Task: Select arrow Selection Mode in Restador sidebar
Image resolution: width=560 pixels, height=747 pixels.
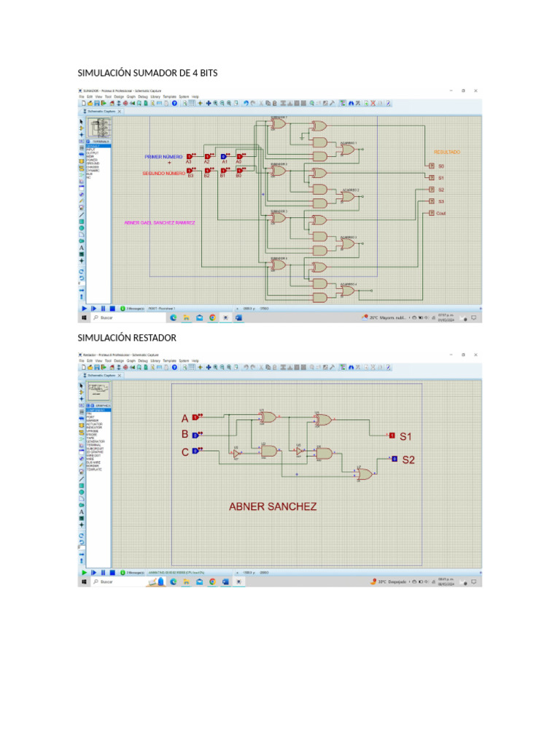Action: pyautogui.click(x=82, y=386)
